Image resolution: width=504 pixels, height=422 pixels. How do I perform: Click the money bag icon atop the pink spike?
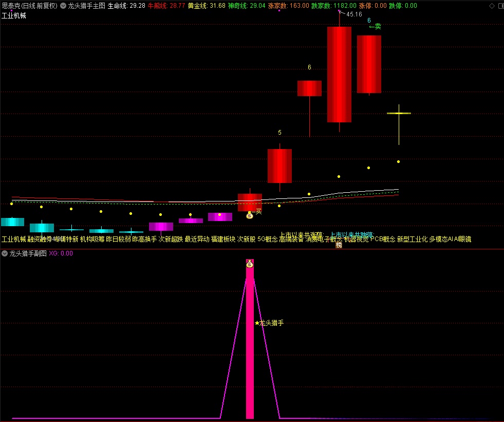pyautogui.click(x=250, y=264)
